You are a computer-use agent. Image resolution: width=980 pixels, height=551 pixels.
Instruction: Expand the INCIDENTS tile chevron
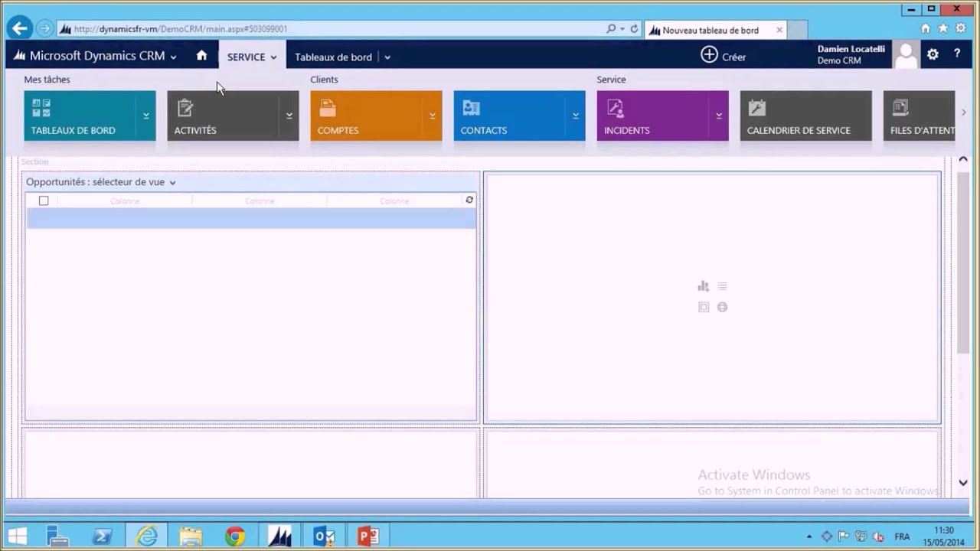[x=719, y=116]
